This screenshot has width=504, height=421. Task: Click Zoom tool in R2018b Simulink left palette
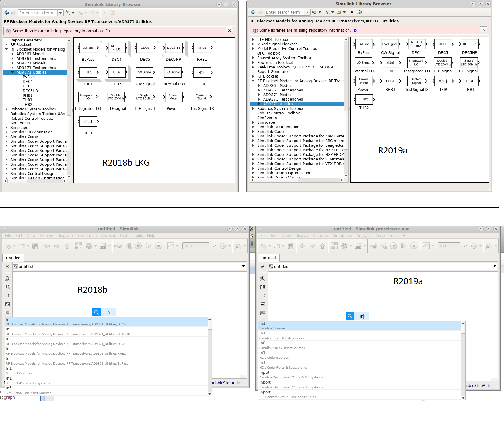(7, 278)
